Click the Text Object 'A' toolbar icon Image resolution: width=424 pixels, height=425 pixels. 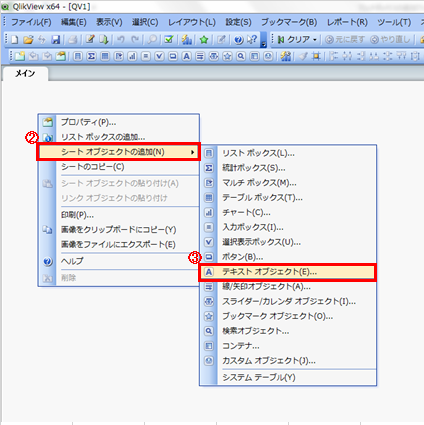(186, 56)
